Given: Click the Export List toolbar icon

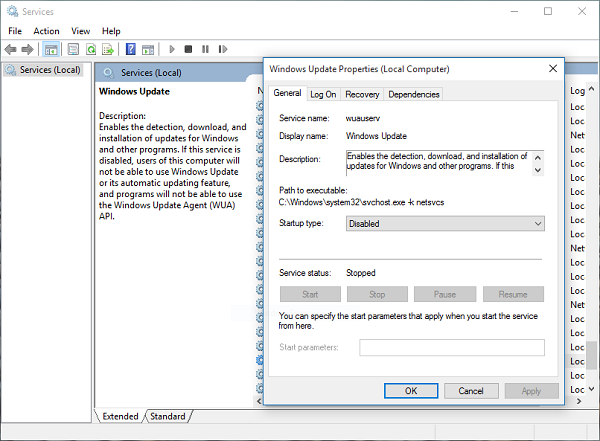Looking at the screenshot, I should 108,49.
